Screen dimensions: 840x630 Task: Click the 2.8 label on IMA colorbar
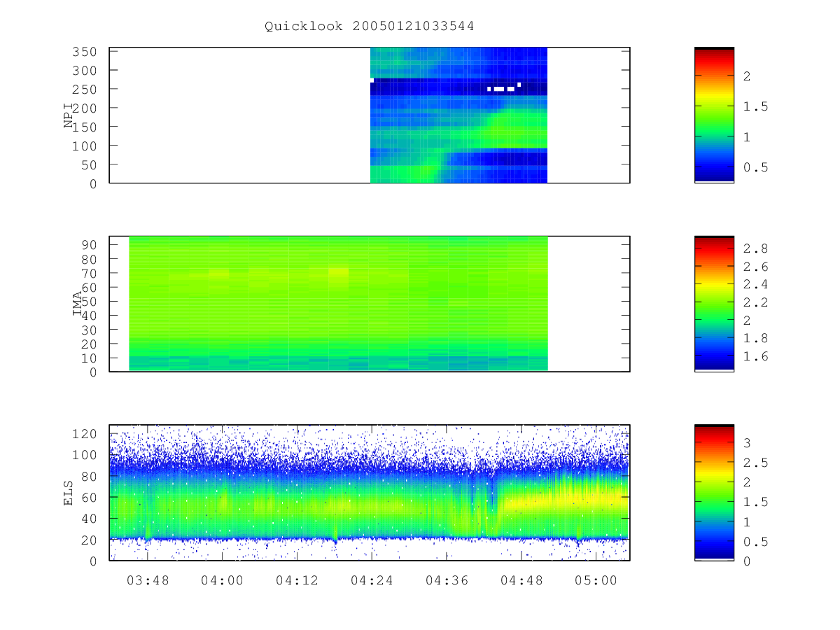(755, 248)
